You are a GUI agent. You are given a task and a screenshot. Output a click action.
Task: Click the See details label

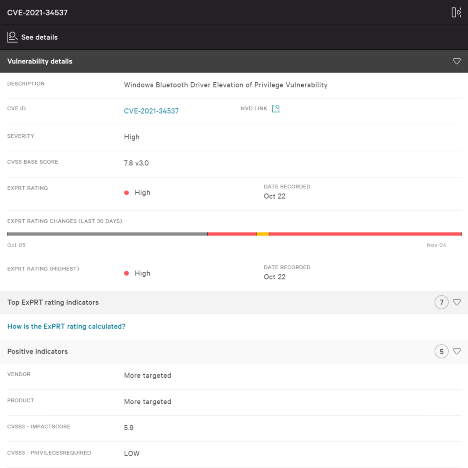click(x=39, y=37)
